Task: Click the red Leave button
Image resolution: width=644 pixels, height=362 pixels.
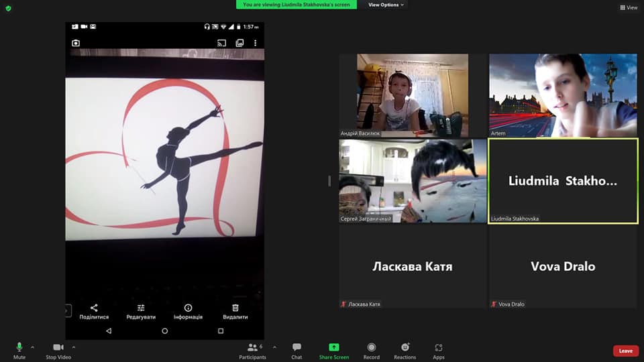Action: point(625,351)
